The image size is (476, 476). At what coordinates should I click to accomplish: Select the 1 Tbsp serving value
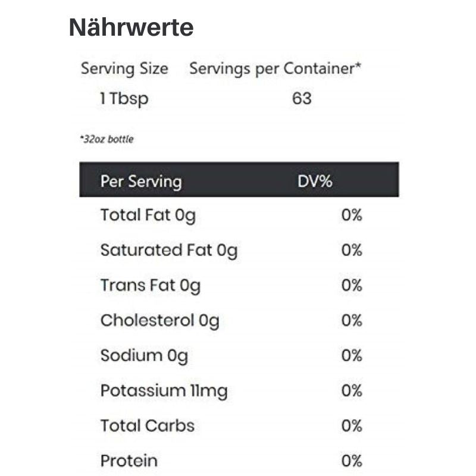pyautogui.click(x=124, y=99)
